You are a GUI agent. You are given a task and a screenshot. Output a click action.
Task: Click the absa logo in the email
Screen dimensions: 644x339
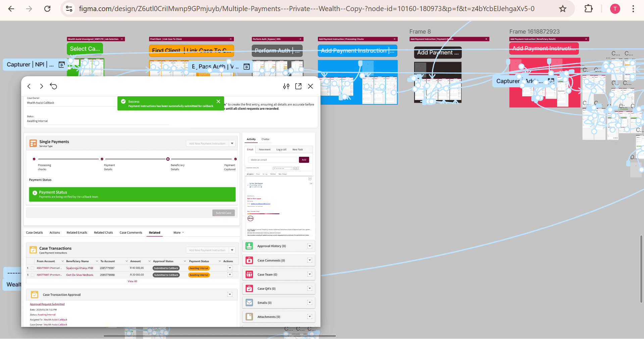[x=250, y=218]
